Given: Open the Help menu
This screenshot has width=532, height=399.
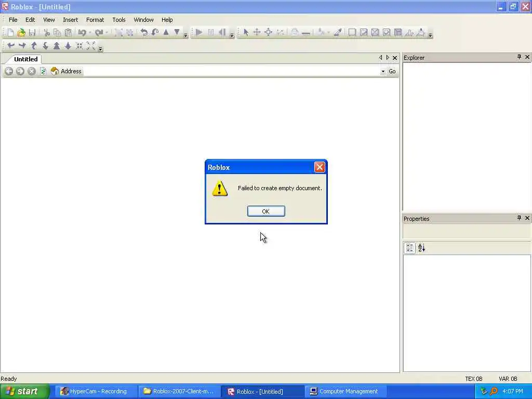Looking at the screenshot, I should [167, 20].
